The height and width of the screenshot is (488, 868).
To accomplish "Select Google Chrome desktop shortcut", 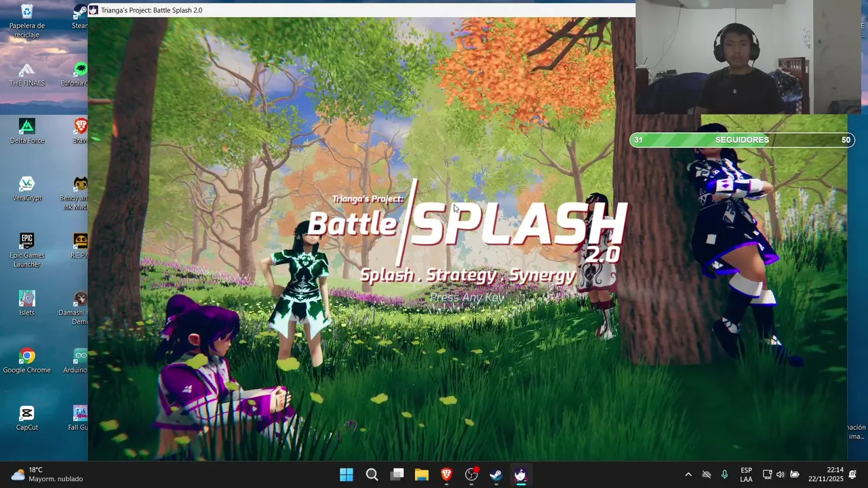I will (26, 361).
